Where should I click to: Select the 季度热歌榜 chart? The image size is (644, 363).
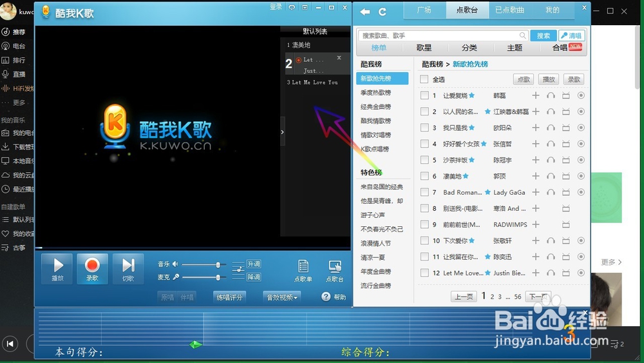(x=376, y=92)
